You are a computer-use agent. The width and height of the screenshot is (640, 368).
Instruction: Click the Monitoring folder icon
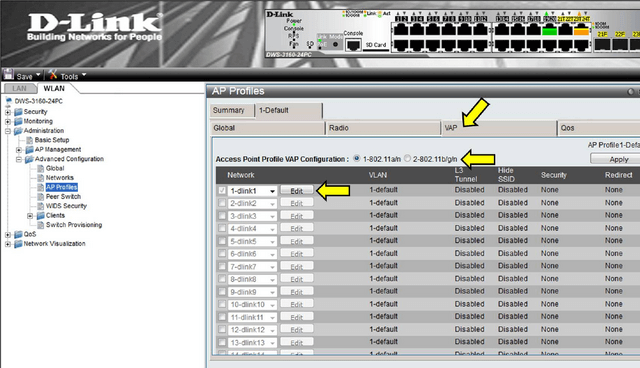18,122
